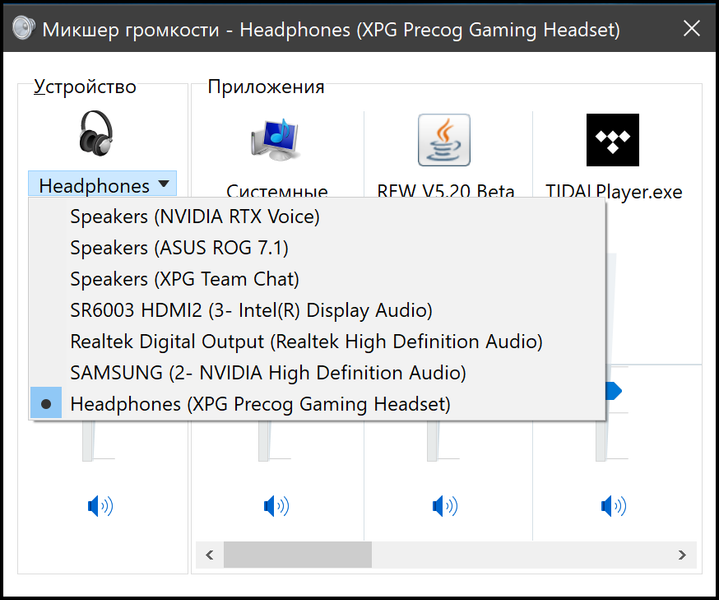The height and width of the screenshot is (600, 719).
Task: Click the Системные application label
Action: (x=277, y=191)
